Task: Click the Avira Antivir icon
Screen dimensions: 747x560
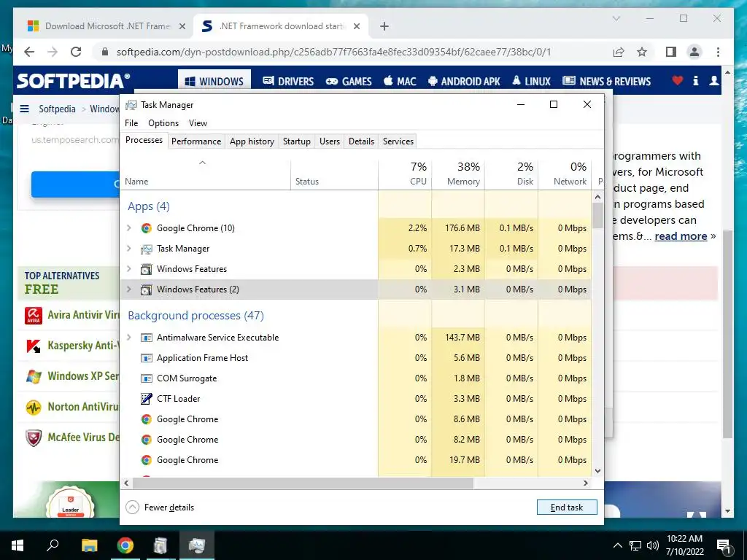Action: click(x=34, y=315)
